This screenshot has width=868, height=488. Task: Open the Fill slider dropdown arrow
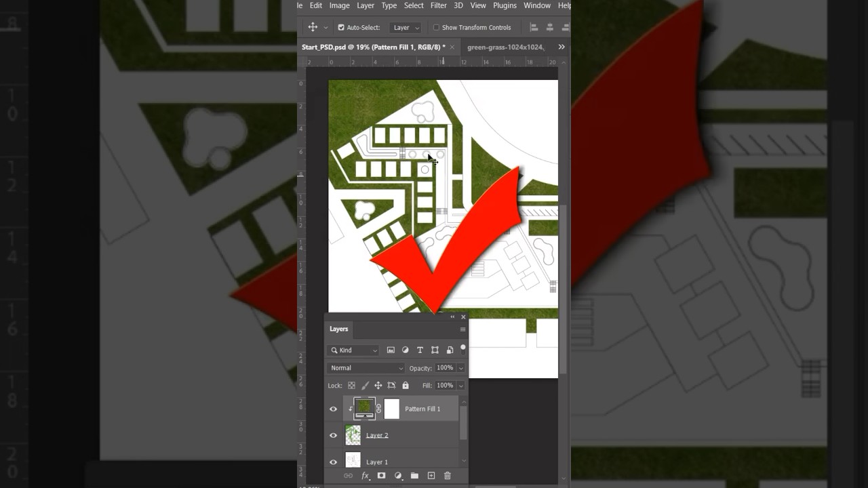click(461, 386)
